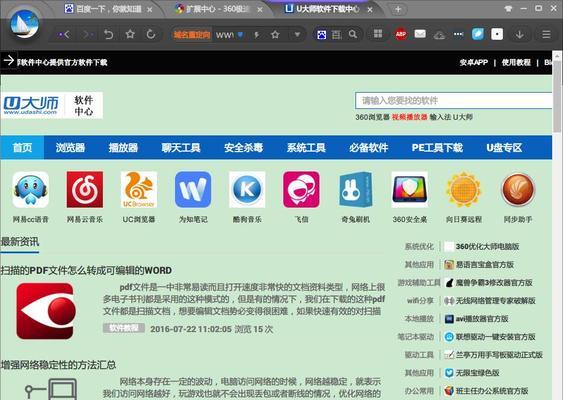Switch to the Baidu tab
Screen dimensions: 563x400
point(108,9)
